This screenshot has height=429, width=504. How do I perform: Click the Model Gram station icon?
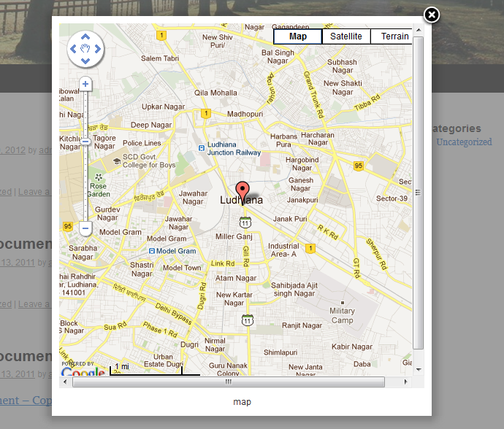152,251
